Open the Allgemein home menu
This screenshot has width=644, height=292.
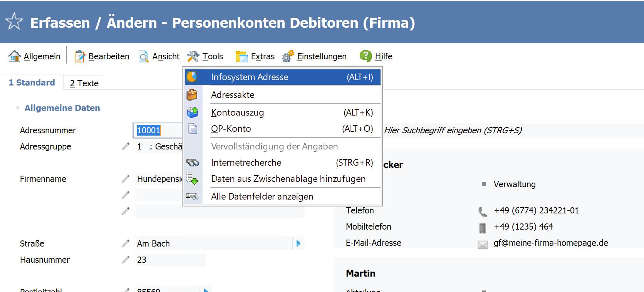coord(35,56)
